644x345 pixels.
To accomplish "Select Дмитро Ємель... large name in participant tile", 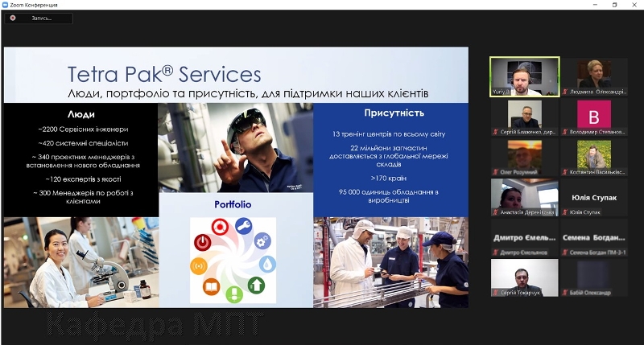I will click(x=525, y=238).
